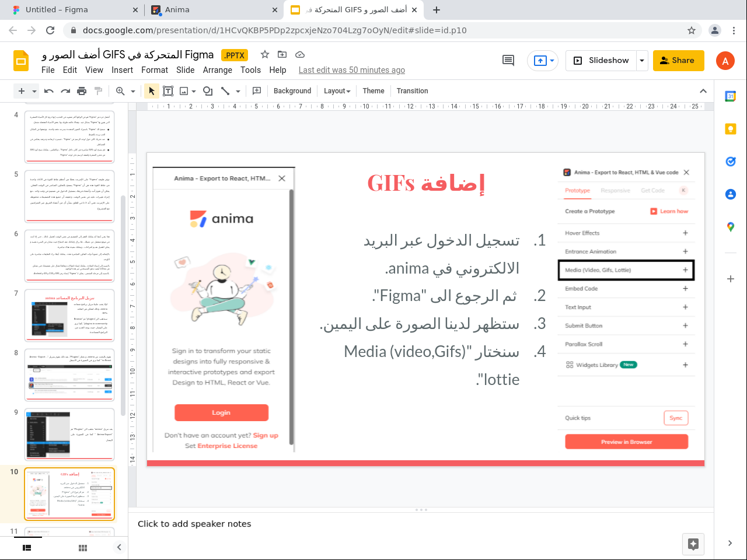
Task: Open the Tools menu
Action: click(250, 70)
